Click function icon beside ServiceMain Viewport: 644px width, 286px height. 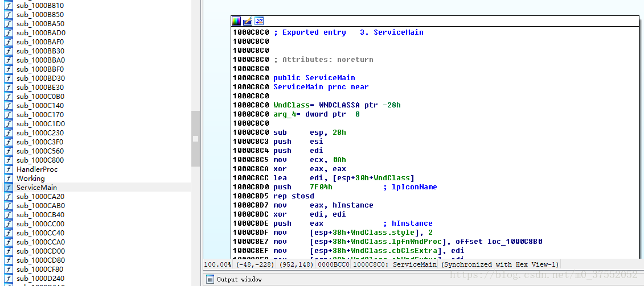coord(9,187)
